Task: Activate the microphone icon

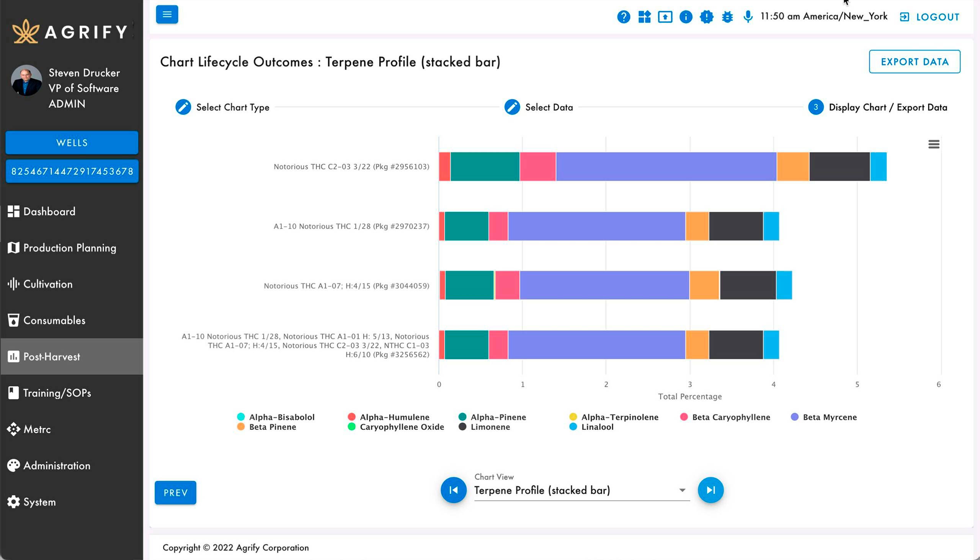Action: 748,17
